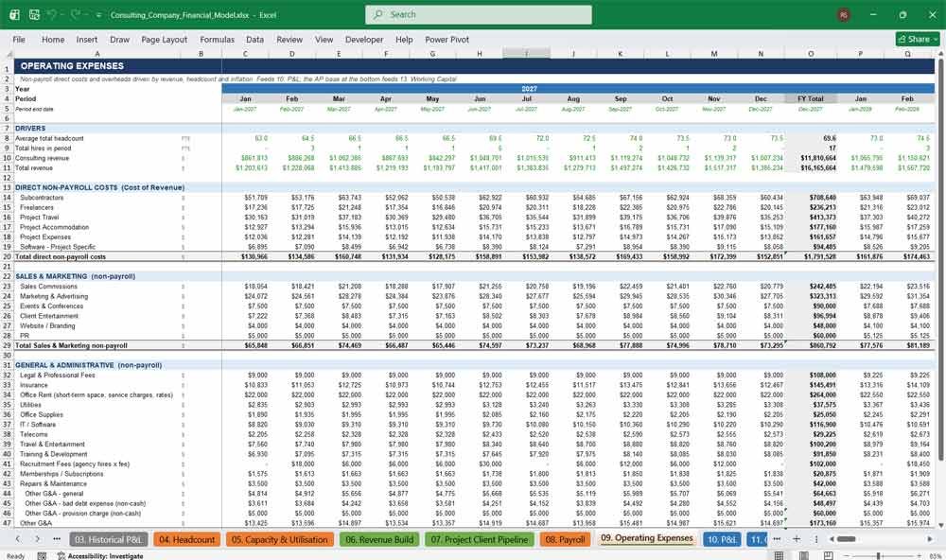Viewport: 946px width, 560px height.
Task: Open the Data ribbon tab
Action: (254, 39)
